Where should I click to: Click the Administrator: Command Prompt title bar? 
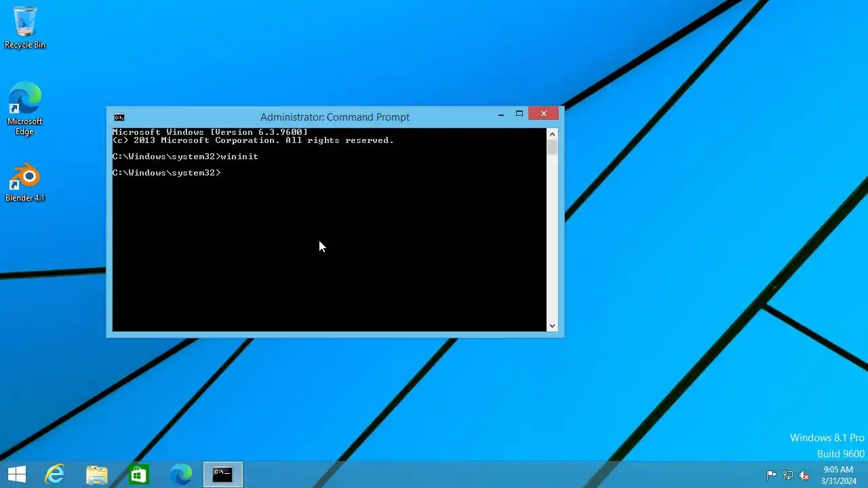pyautogui.click(x=335, y=117)
